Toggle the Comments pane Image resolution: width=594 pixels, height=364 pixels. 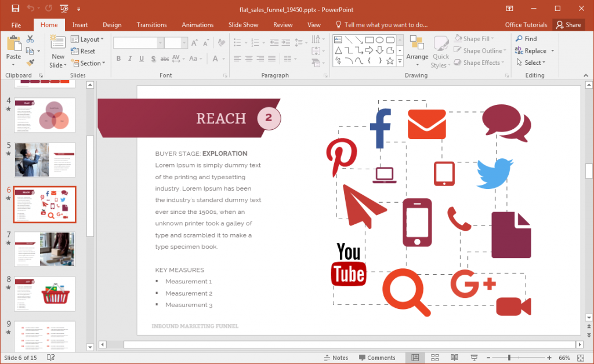[377, 358]
